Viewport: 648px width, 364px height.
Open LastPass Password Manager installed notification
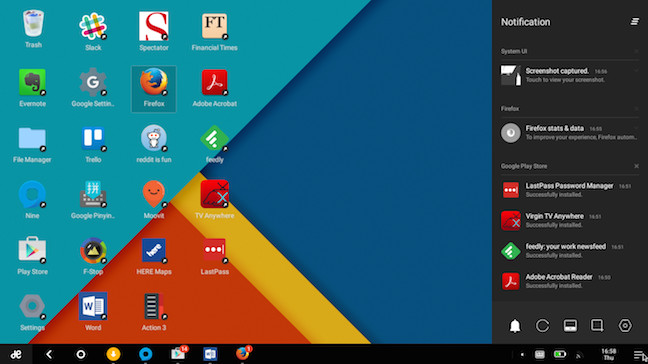569,190
